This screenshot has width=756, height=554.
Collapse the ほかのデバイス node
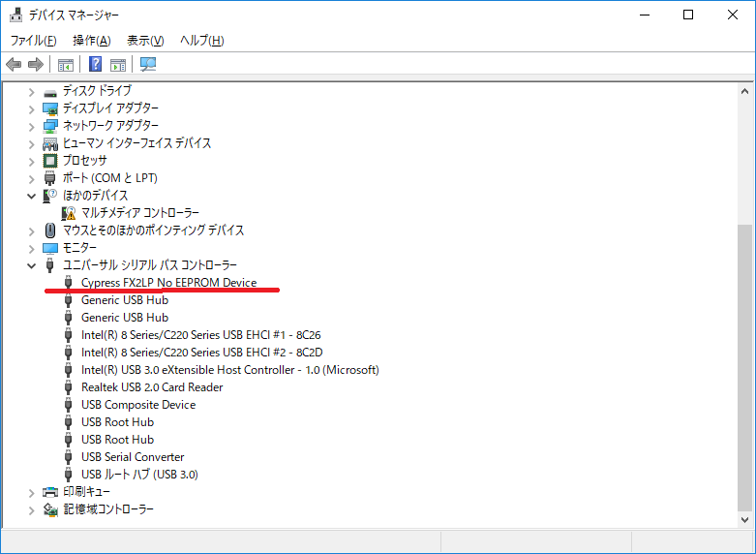point(31,196)
